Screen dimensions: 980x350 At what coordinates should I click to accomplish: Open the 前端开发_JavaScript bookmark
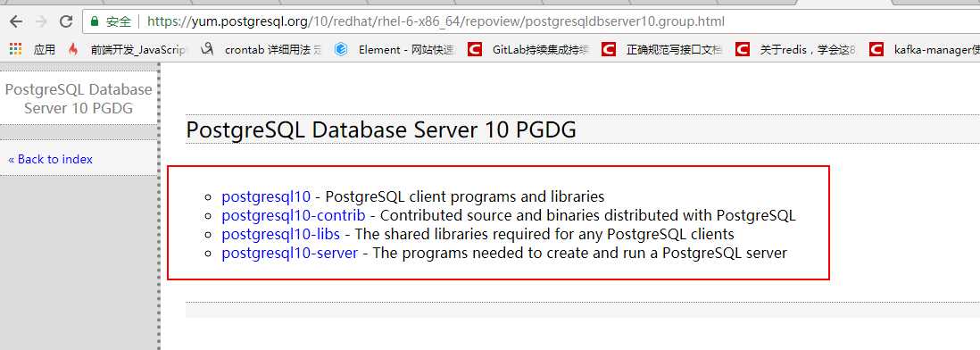click(138, 49)
